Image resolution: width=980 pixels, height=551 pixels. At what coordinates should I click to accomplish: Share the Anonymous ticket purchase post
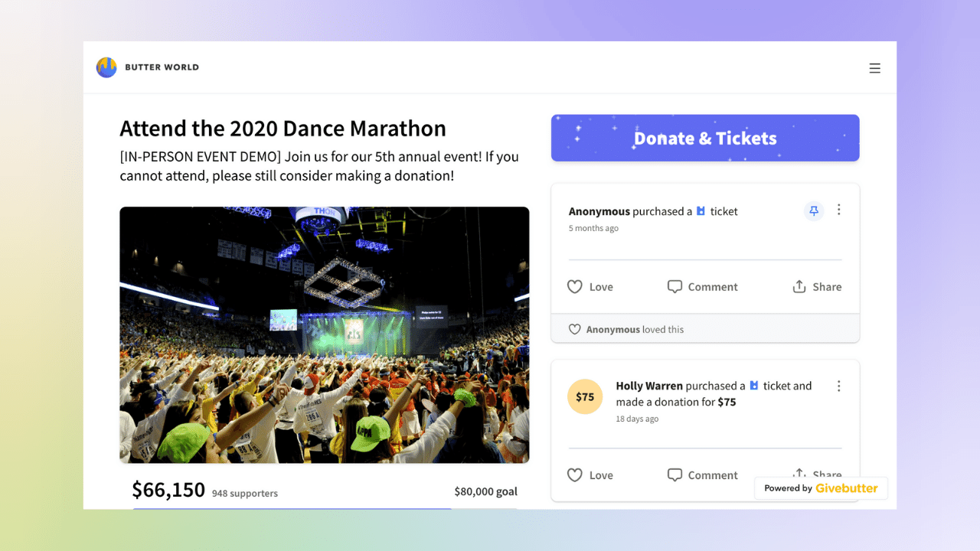(x=817, y=287)
